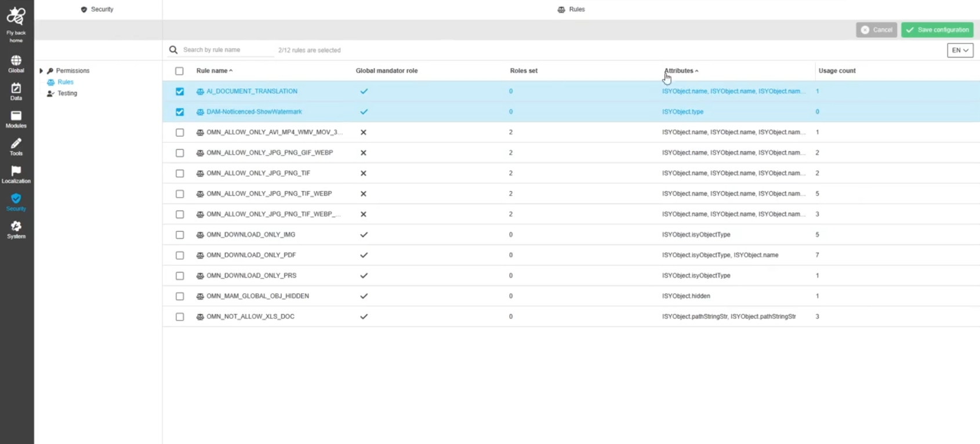Open the Tools pencil icon
The width and height of the screenshot is (980, 444).
pyautogui.click(x=16, y=144)
